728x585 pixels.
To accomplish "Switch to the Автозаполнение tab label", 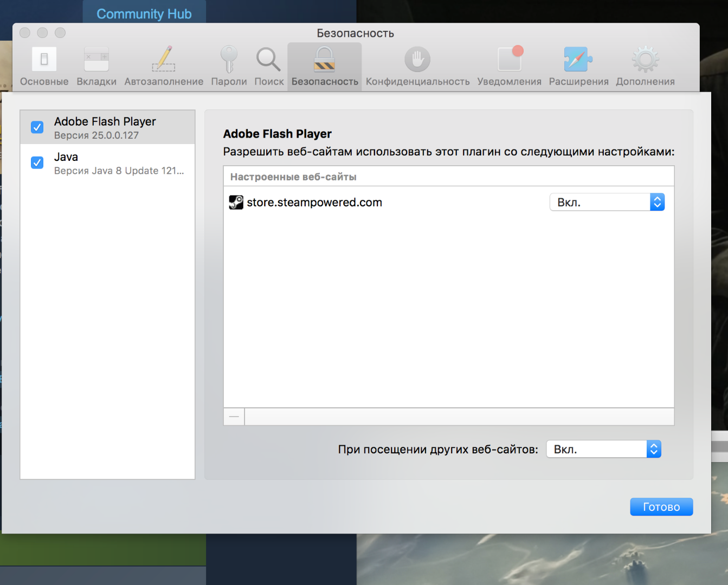I will coord(164,82).
